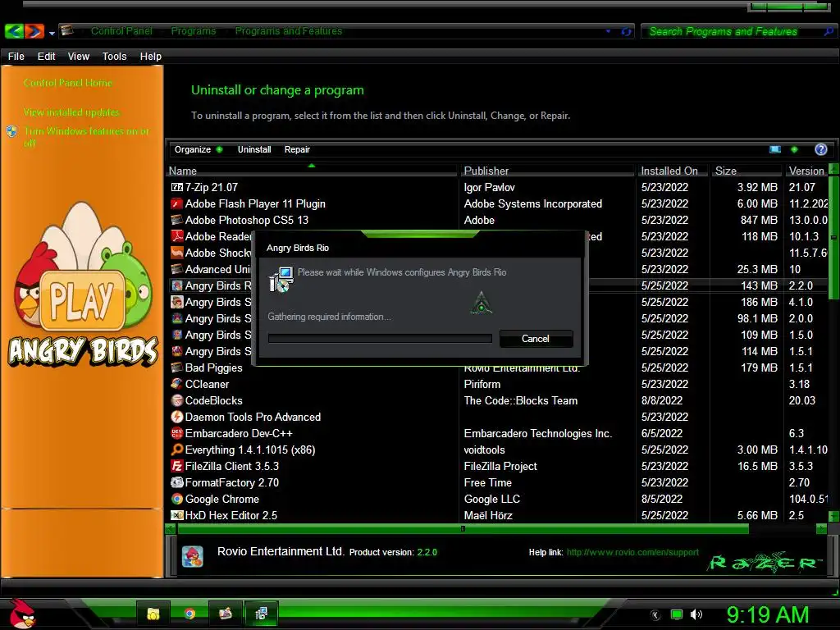
Task: Click the 143 MB size cell
Action: click(x=759, y=285)
